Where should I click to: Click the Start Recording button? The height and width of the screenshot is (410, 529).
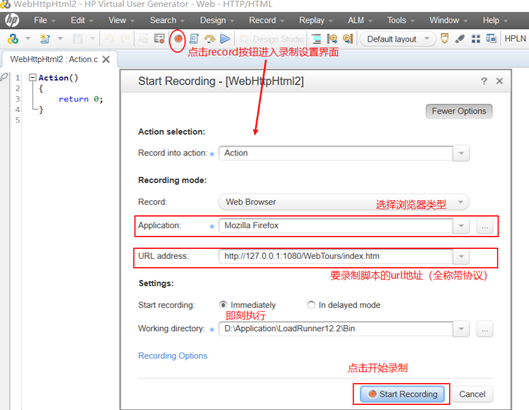point(402,394)
